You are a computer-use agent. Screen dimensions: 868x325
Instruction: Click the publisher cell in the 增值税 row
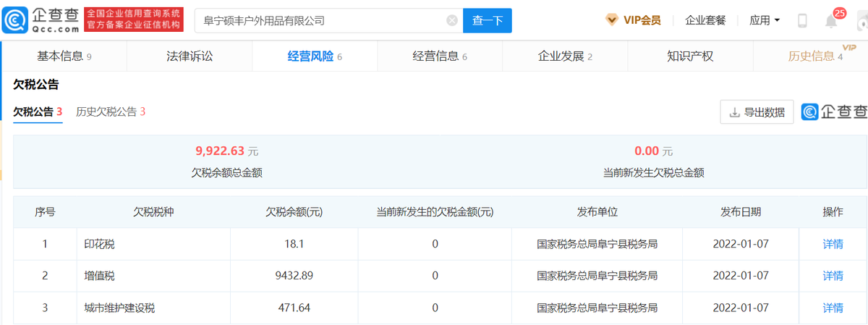(597, 276)
